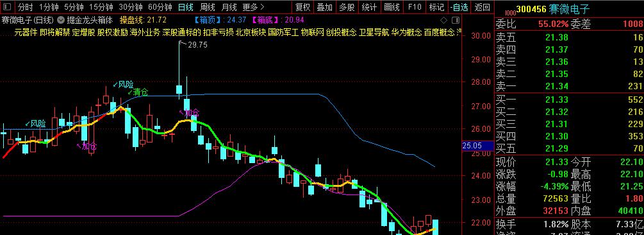Click the 华为概念 concept tag
Image resolution: width=644 pixels, height=235 pixels.
click(x=406, y=33)
